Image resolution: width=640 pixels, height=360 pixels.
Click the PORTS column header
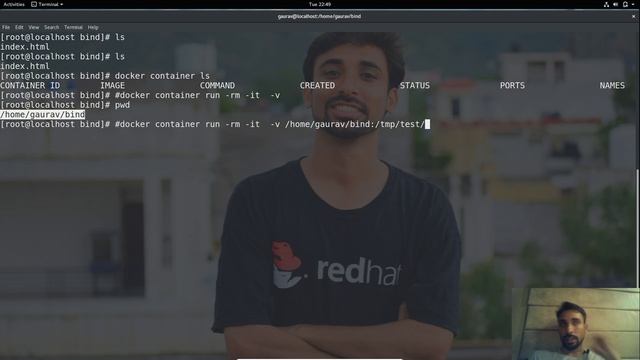[x=512, y=86]
